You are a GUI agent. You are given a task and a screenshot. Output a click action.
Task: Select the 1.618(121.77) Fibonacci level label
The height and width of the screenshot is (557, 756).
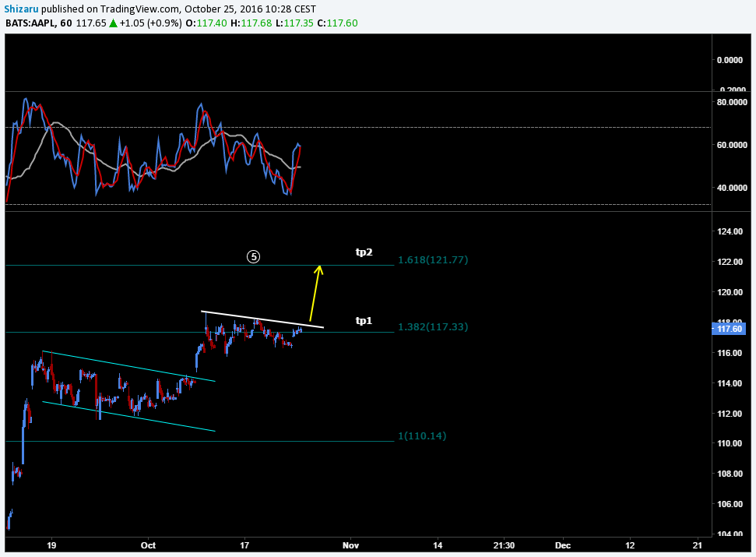(x=433, y=260)
